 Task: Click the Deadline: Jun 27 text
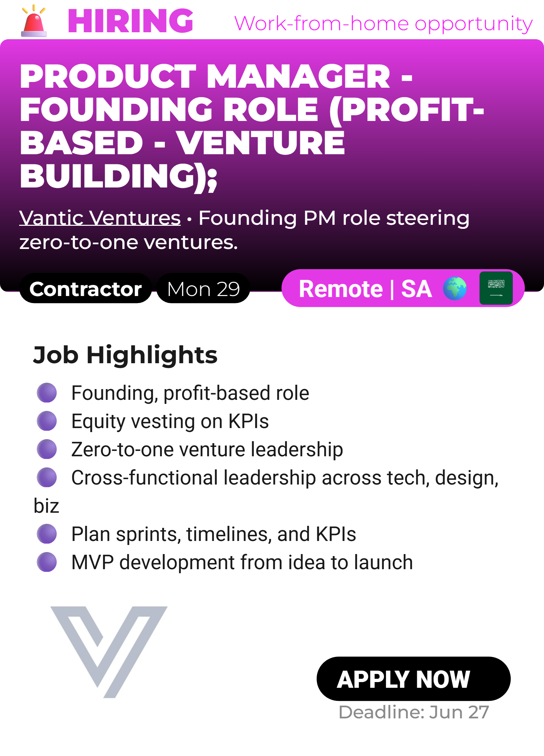coord(414,712)
